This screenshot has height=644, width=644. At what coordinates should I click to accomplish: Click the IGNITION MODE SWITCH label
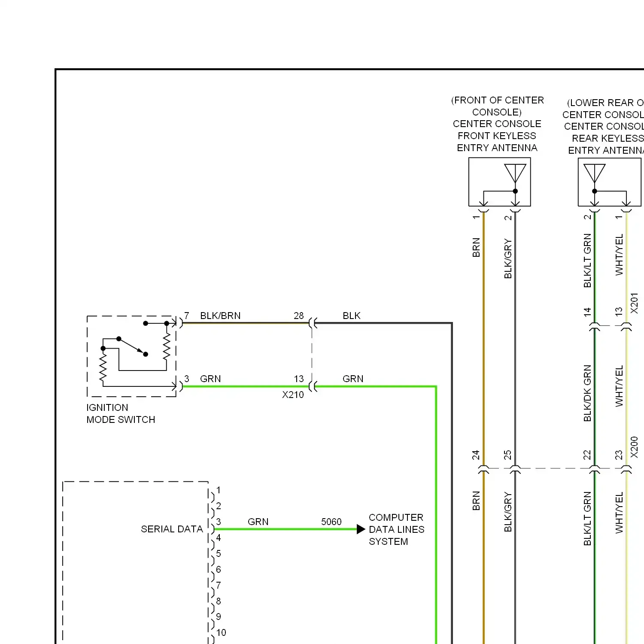[121, 413]
